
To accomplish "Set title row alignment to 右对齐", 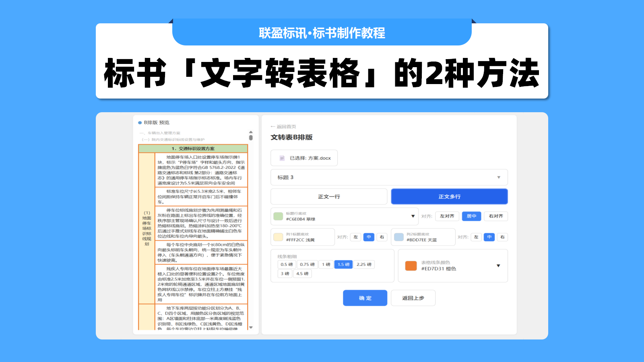I will pos(496,216).
